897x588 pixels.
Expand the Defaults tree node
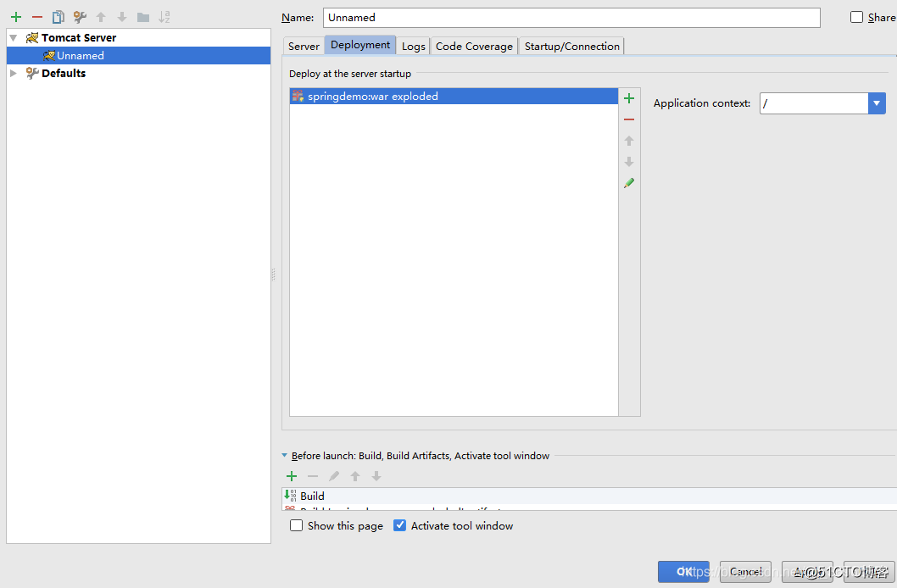pyautogui.click(x=14, y=73)
